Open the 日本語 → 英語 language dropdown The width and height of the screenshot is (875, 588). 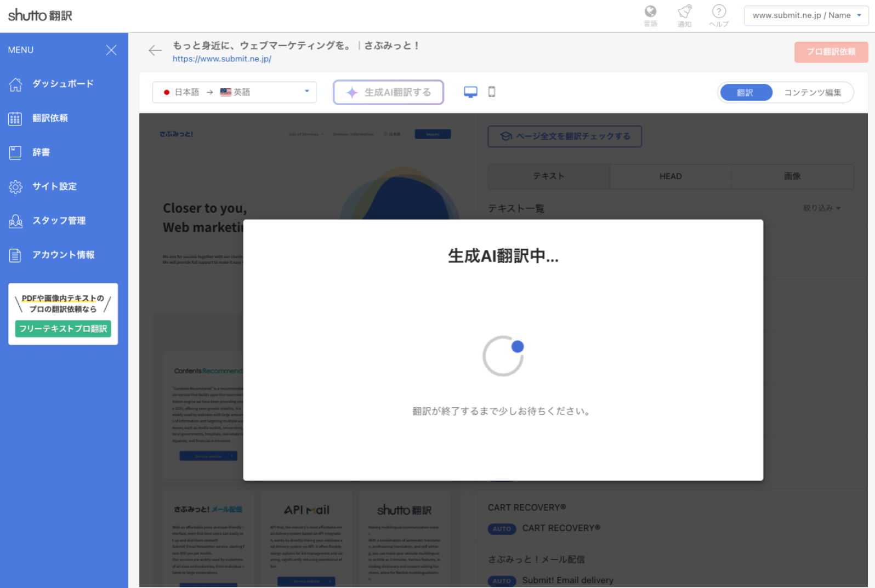point(235,92)
